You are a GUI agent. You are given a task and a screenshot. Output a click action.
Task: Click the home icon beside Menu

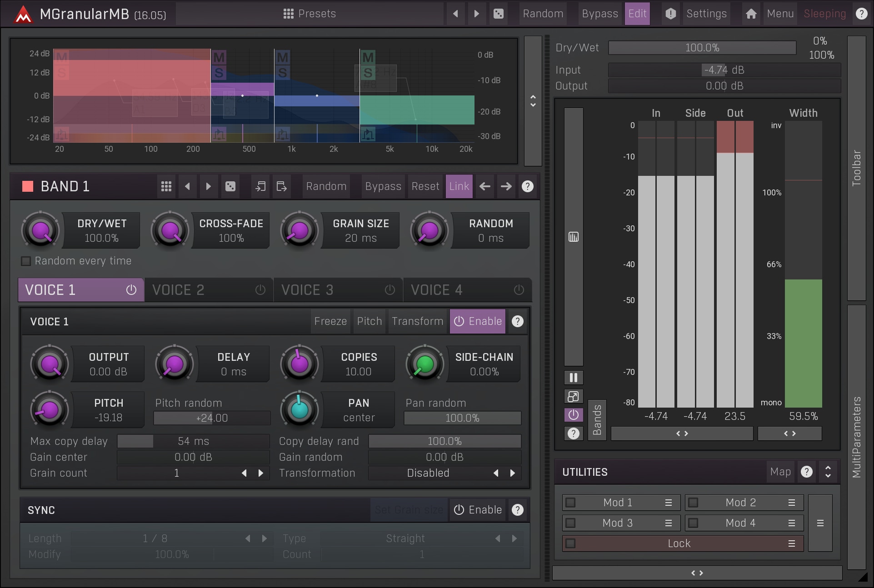pyautogui.click(x=751, y=14)
